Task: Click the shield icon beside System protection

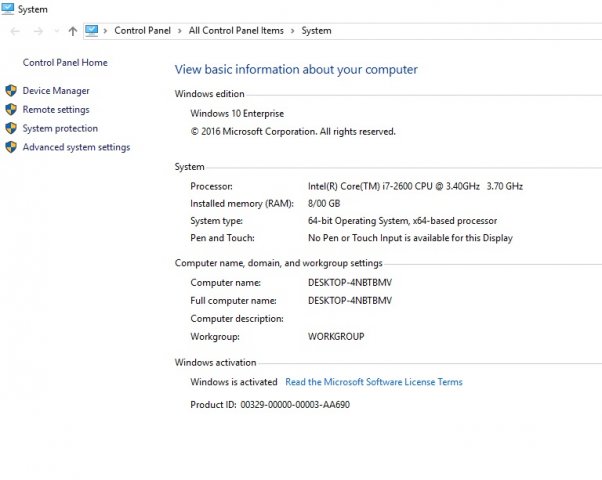Action: (11, 129)
